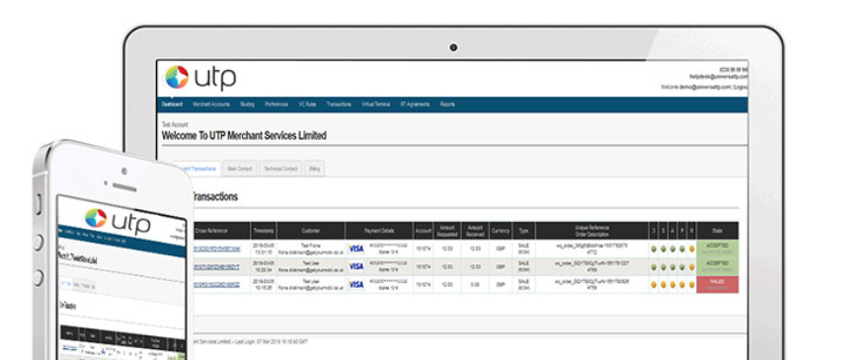
Task: Click the orange R column dot in first transaction row
Action: click(x=691, y=249)
